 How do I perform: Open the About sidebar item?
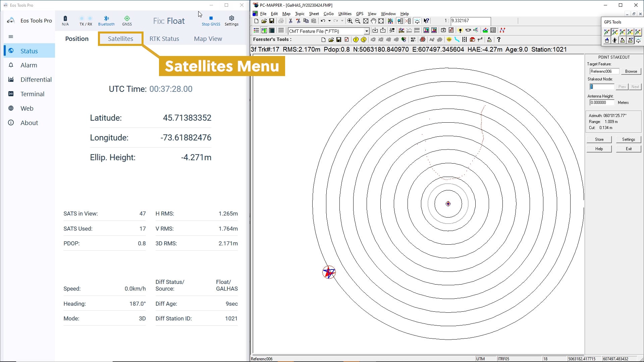click(x=29, y=123)
